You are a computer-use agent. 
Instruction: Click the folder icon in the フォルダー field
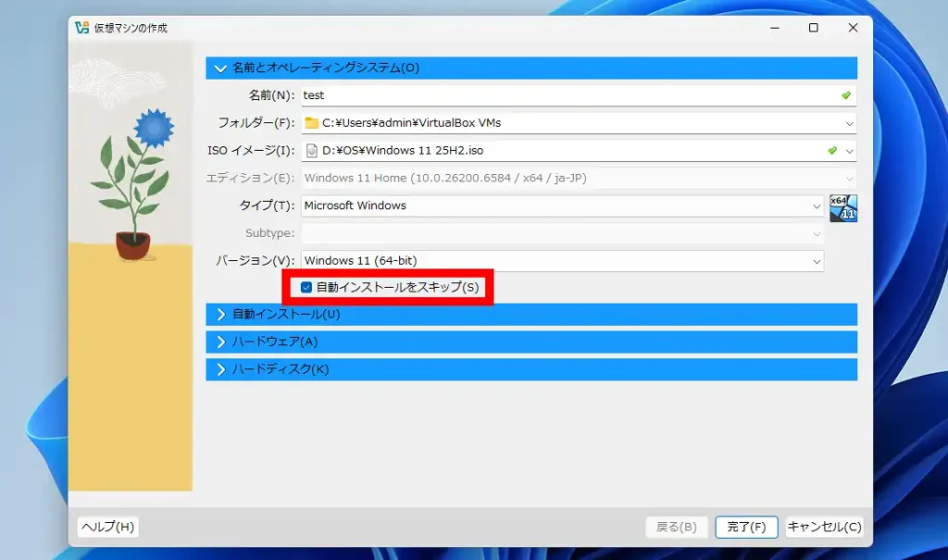(312, 123)
